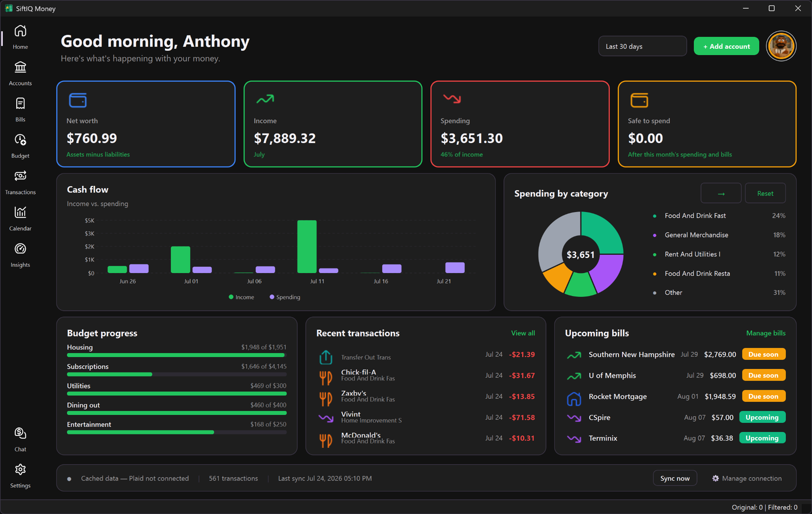Click the SiftIQ Money app icon in title bar
This screenshot has height=514, width=812.
(x=9, y=9)
